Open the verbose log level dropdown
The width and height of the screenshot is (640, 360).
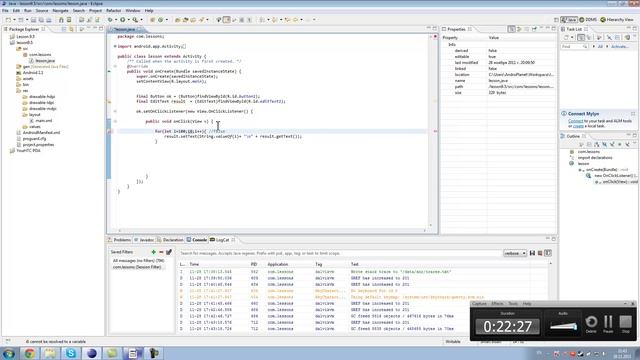pyautogui.click(x=515, y=253)
